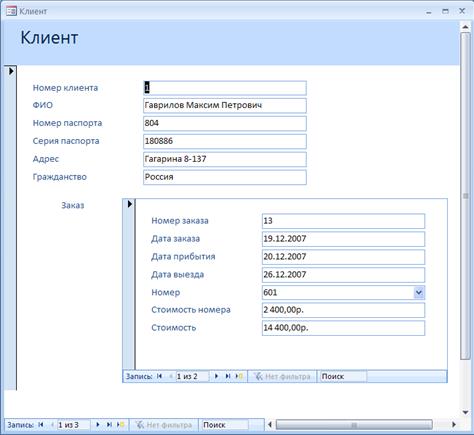Click the Клиент form header title
Viewport: 474px width, 435px height.
[49, 37]
